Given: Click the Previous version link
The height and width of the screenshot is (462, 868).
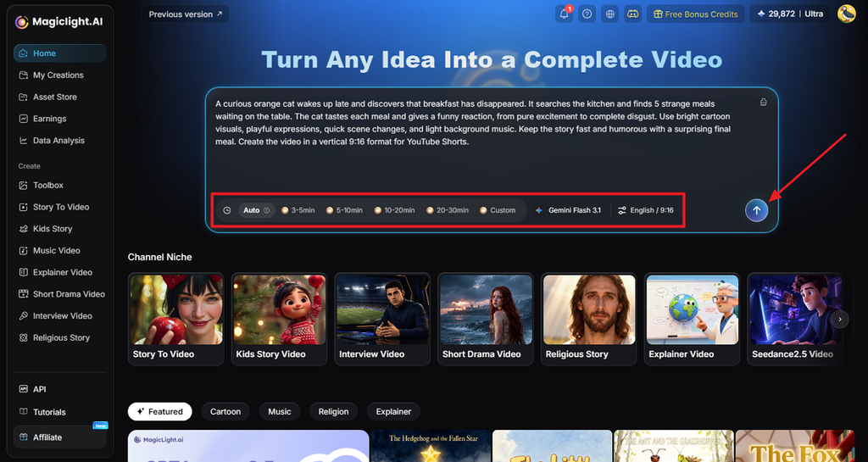Looking at the screenshot, I should tap(186, 14).
